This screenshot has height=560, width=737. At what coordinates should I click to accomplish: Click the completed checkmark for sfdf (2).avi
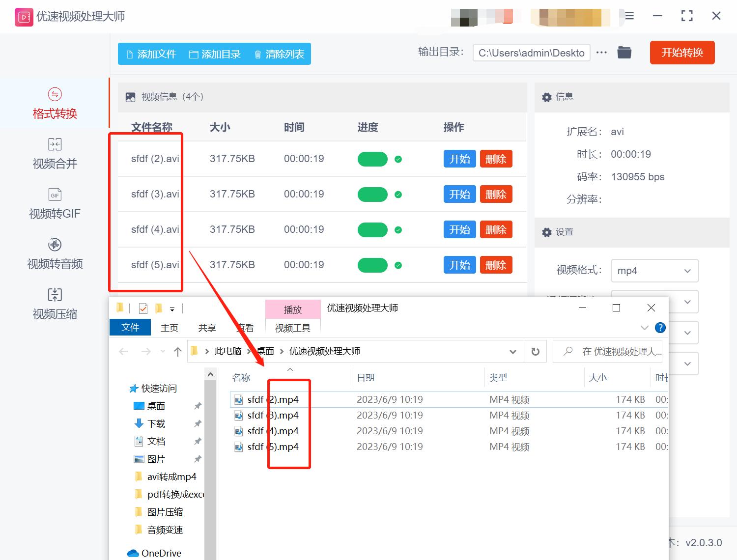coord(398,159)
